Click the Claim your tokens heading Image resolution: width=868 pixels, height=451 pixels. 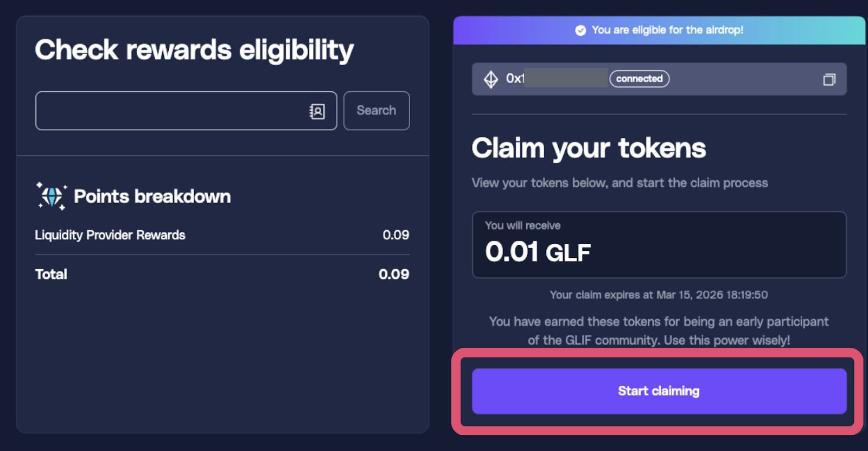click(x=589, y=148)
